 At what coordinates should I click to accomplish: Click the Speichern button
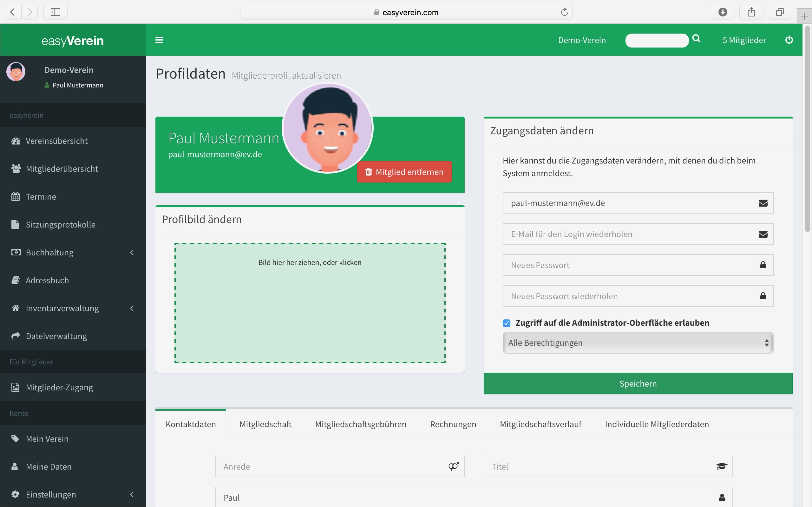point(638,384)
